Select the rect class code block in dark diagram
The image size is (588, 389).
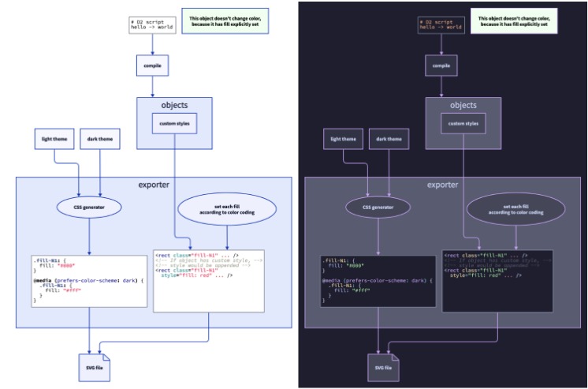[497, 281]
